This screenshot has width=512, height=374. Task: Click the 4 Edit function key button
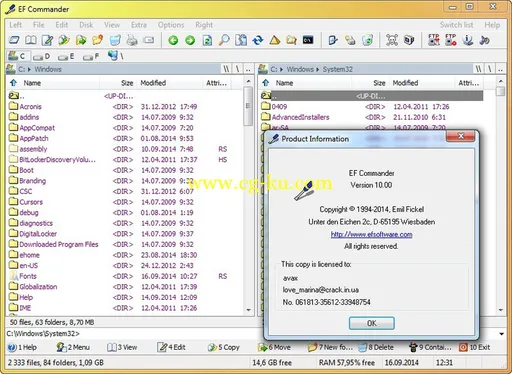[x=171, y=347]
